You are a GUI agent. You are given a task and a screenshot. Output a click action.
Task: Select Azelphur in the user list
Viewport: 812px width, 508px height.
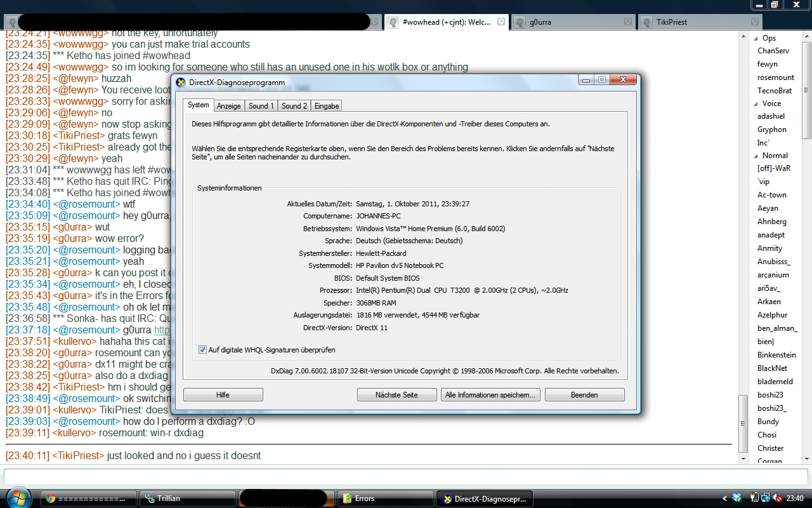pyautogui.click(x=773, y=315)
